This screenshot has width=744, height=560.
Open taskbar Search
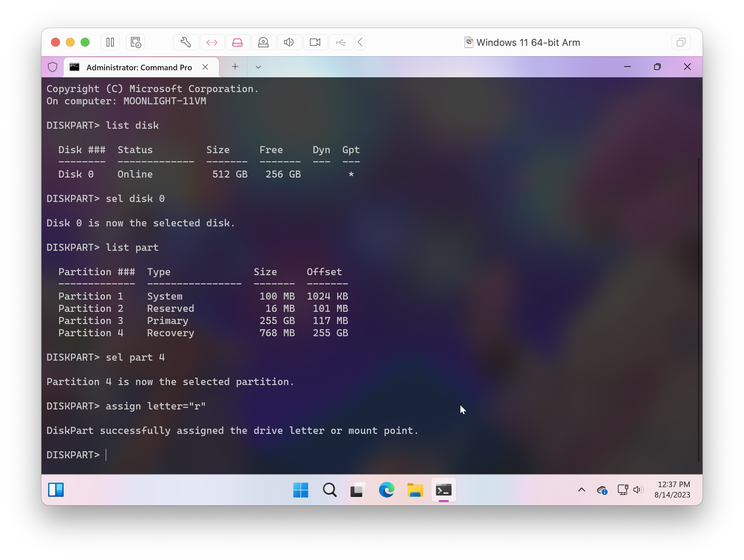329,490
